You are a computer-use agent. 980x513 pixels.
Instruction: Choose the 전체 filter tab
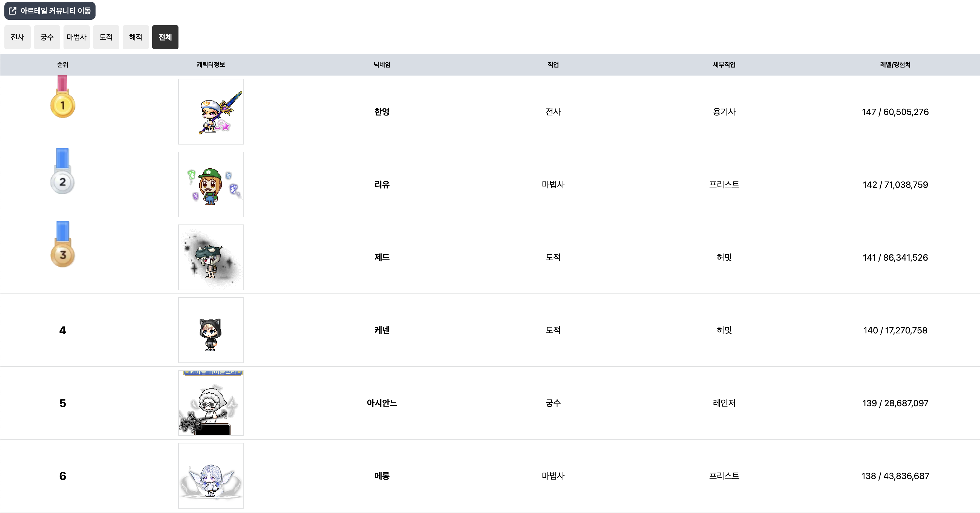coord(165,37)
